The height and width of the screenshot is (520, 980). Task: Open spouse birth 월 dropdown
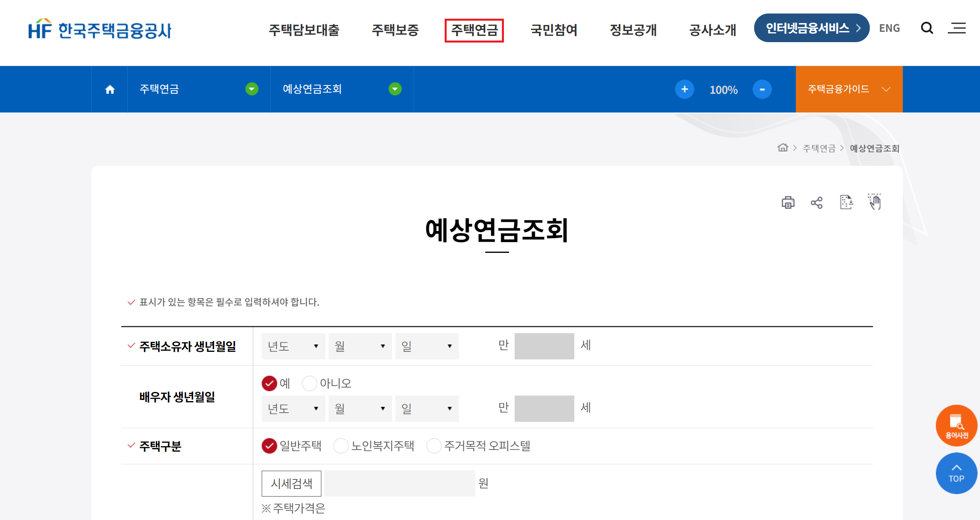(360, 409)
